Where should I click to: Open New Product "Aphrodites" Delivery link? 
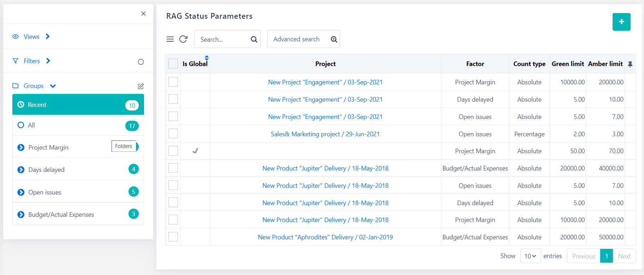(x=325, y=237)
